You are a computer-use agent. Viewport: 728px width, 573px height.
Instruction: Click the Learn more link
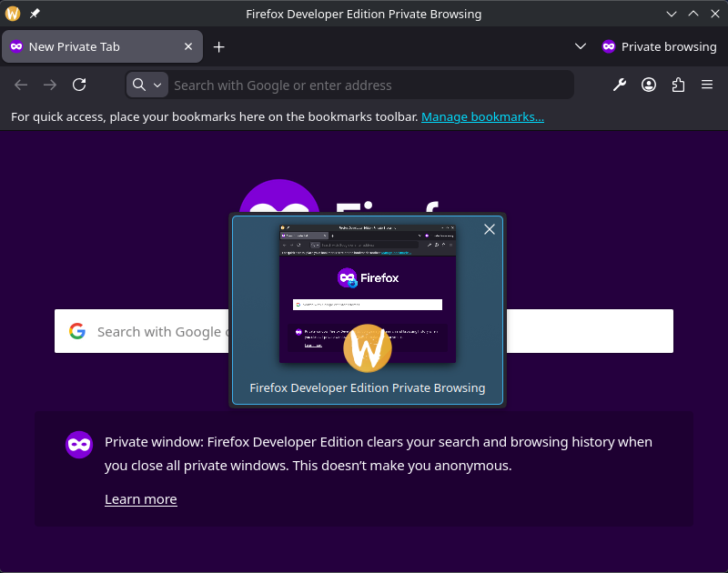[x=140, y=499]
